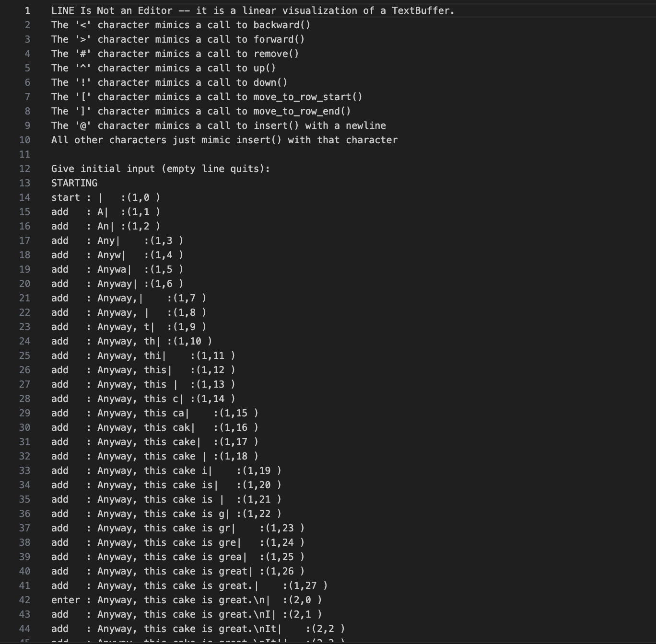This screenshot has width=656, height=644.
Task: Click line number 42 in gutter
Action: pos(24,600)
